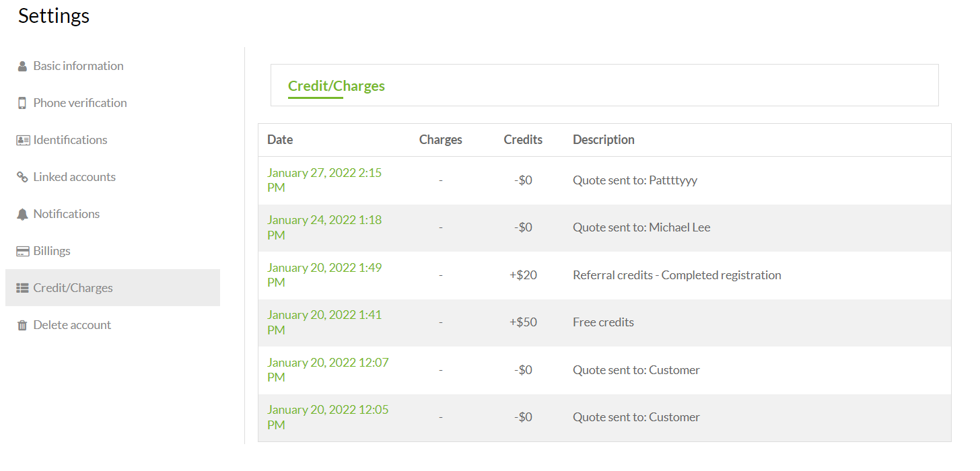Open the Basic information settings page
This screenshot has height=471, width=980.
[x=78, y=66]
